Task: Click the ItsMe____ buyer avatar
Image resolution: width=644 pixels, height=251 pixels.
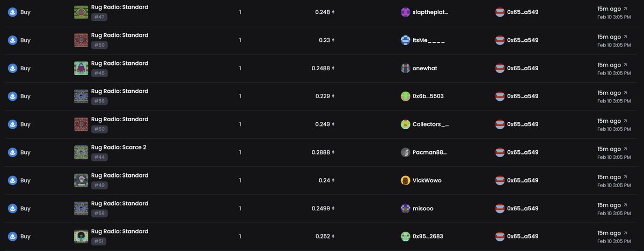Action: tap(406, 40)
